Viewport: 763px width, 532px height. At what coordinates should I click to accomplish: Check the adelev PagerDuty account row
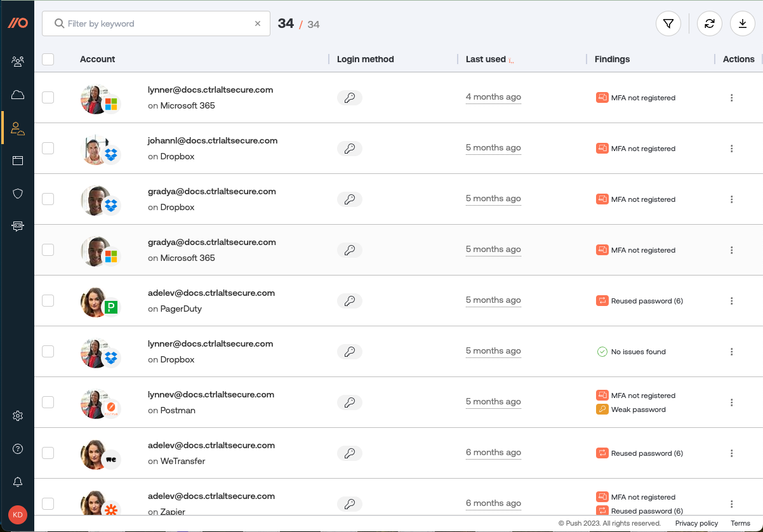point(48,300)
